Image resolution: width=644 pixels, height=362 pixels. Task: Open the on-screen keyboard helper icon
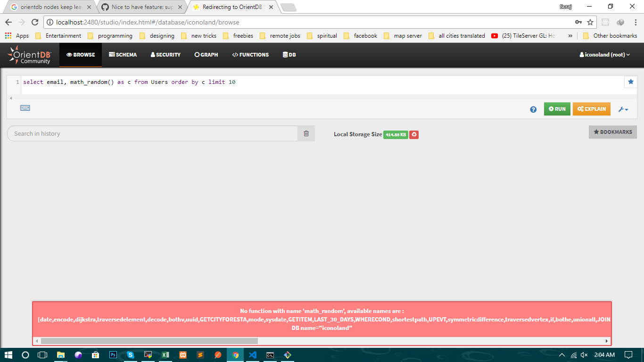point(25,108)
